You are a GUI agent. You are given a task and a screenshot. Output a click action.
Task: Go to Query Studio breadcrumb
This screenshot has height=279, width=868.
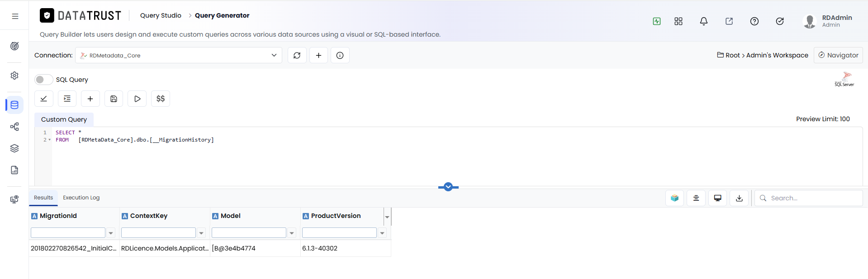coord(161,15)
